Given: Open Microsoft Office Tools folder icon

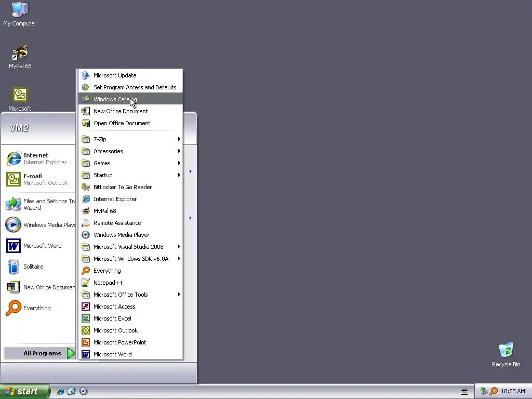Looking at the screenshot, I should (86, 295).
